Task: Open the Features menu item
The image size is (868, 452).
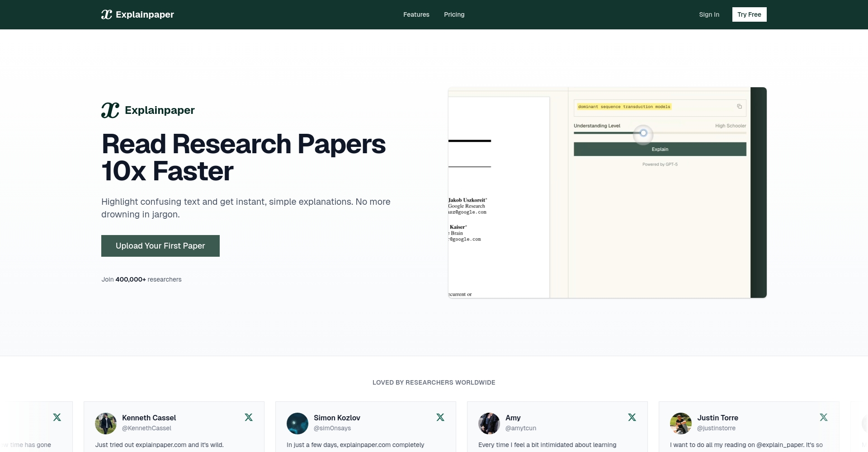Action: pos(416,14)
